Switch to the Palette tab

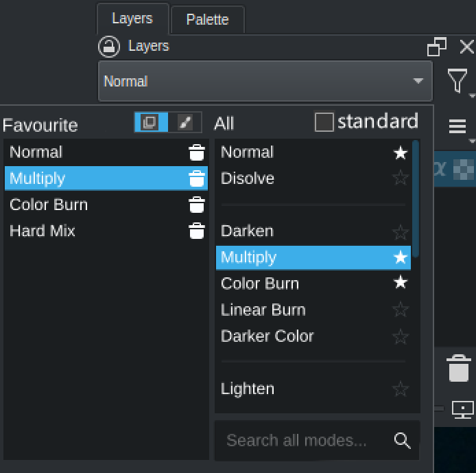pyautogui.click(x=207, y=19)
